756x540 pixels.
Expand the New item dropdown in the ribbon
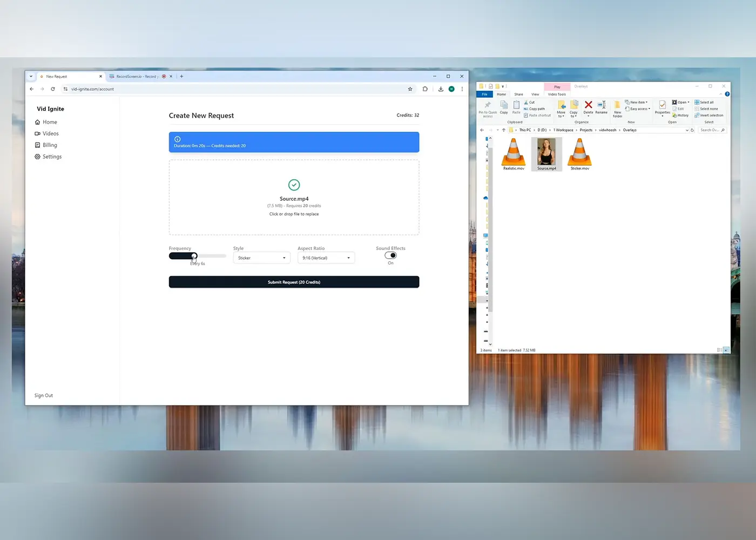(637, 102)
